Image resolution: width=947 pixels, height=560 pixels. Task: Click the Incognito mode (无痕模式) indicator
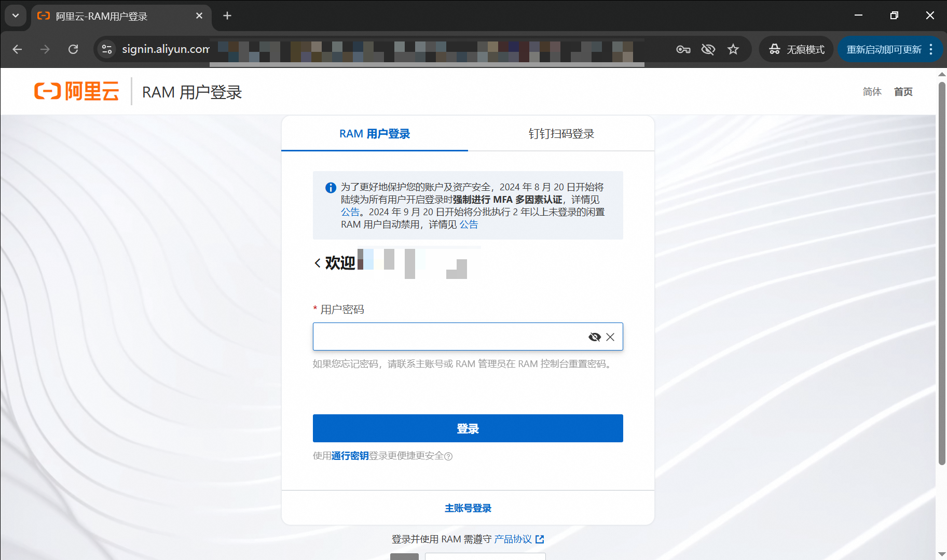coord(797,49)
